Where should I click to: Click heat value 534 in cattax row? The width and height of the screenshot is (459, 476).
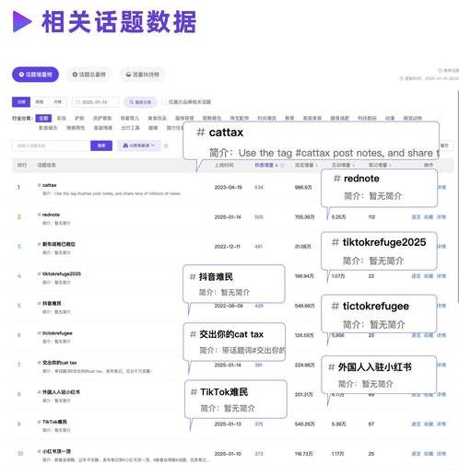click(259, 187)
